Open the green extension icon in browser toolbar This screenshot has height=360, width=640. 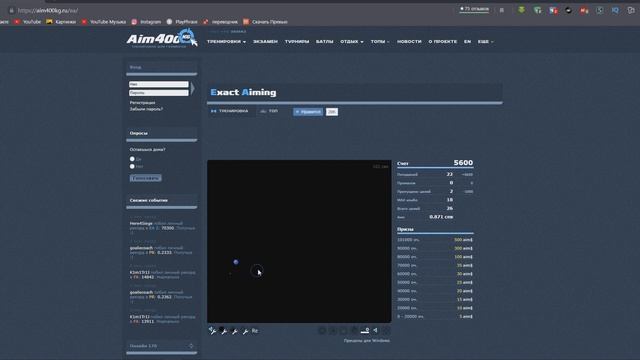(521, 10)
